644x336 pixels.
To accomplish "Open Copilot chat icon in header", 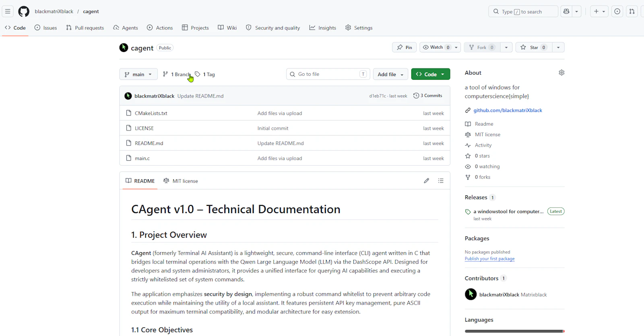I will pos(566,11).
